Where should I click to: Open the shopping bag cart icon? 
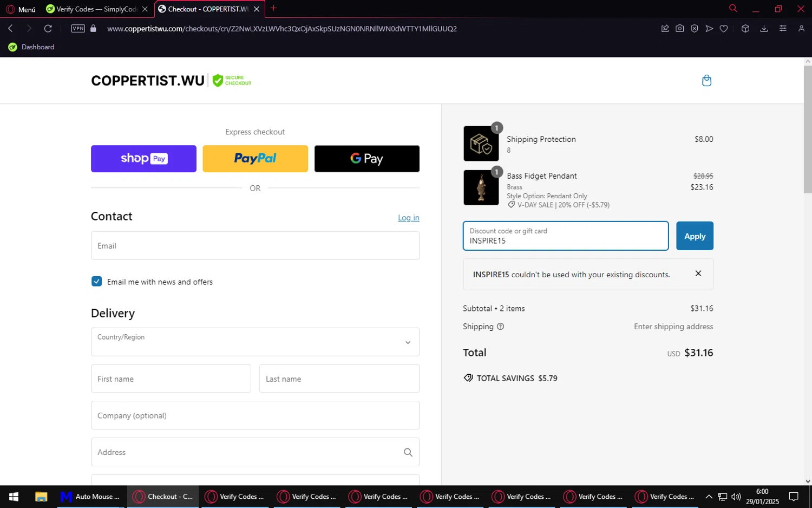(706, 81)
